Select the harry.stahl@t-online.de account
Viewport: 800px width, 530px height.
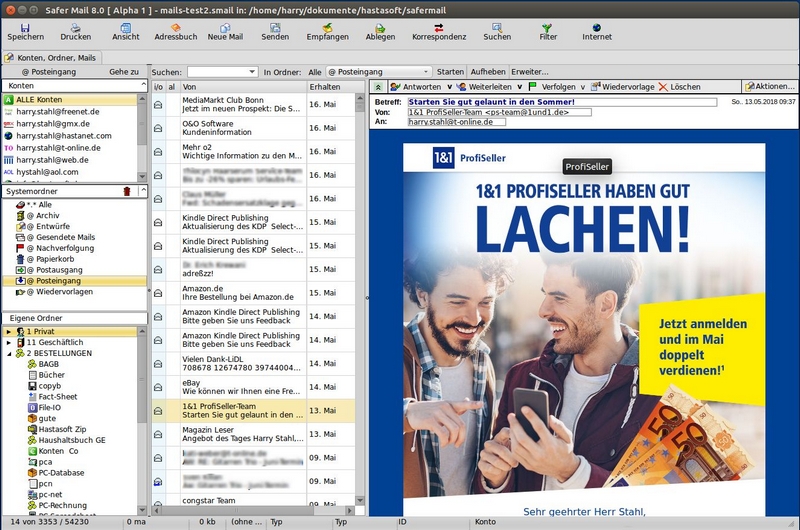click(x=70, y=148)
